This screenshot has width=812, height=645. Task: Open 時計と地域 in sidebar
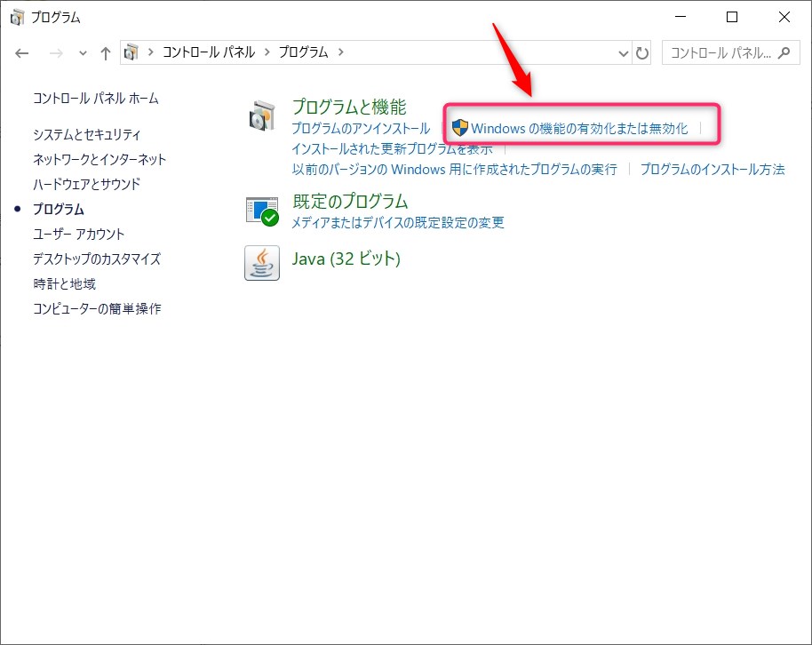65,284
